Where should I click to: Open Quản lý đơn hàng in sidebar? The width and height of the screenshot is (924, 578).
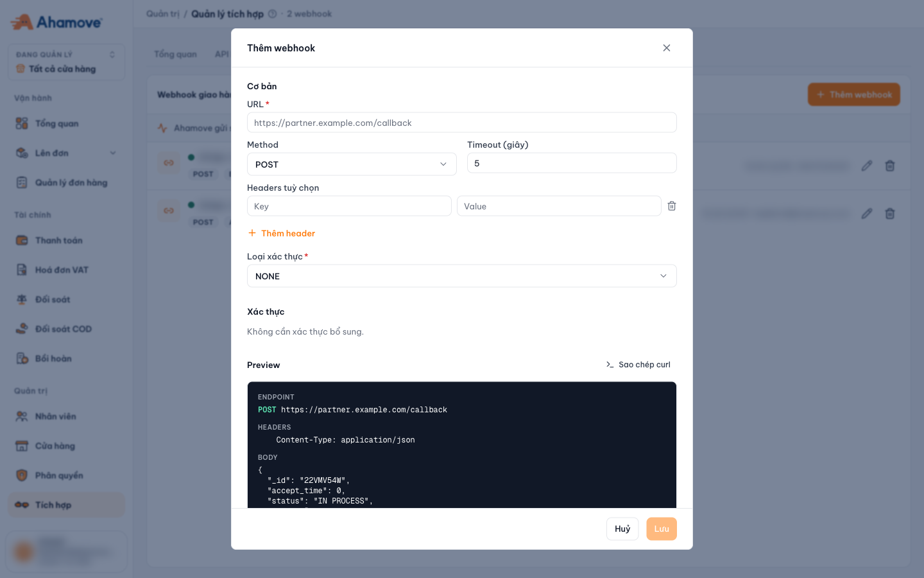pos(66,182)
